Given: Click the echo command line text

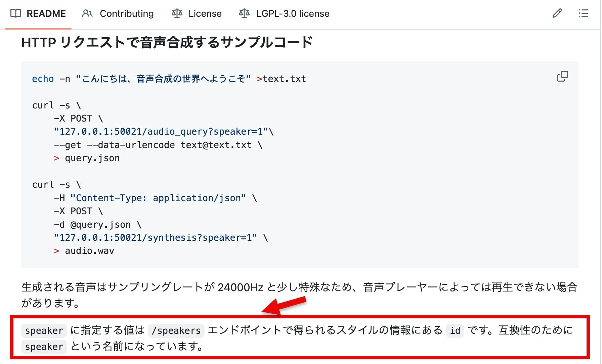Looking at the screenshot, I should (169, 79).
